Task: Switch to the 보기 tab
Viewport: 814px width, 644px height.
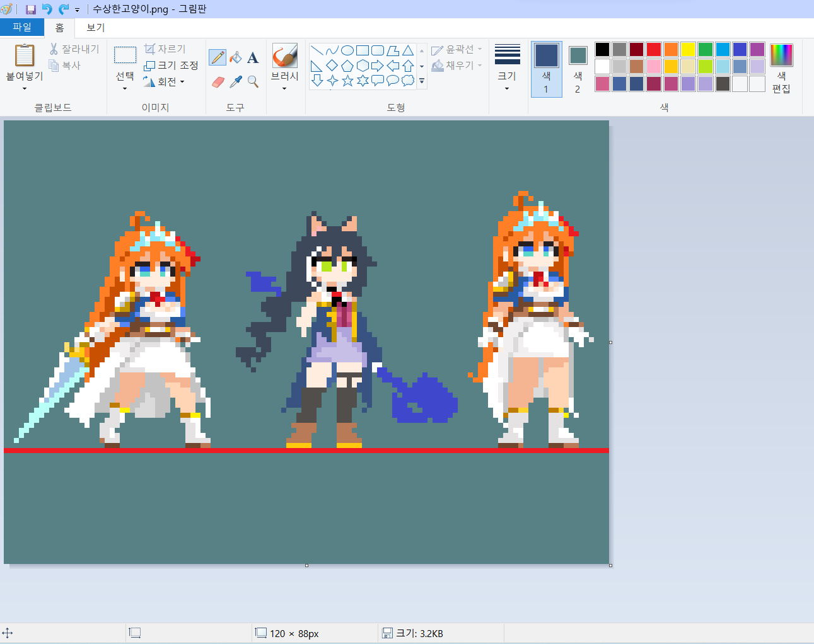Action: [x=96, y=27]
